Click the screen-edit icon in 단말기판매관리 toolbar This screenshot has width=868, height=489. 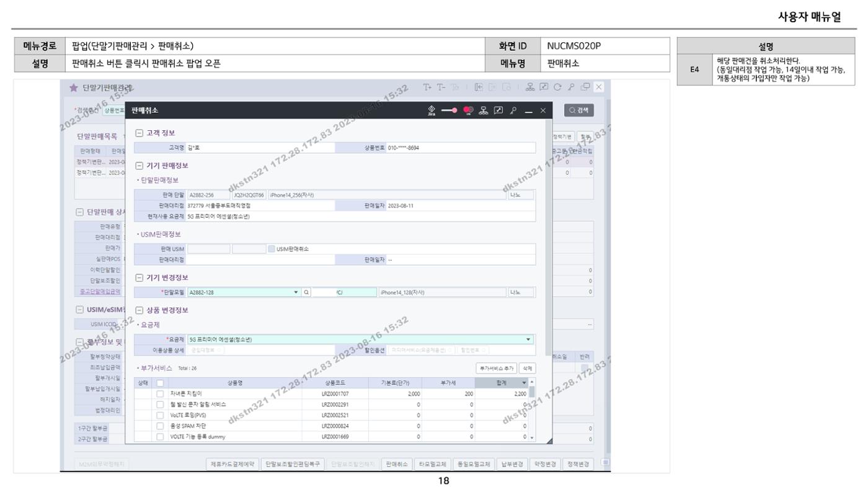(545, 87)
